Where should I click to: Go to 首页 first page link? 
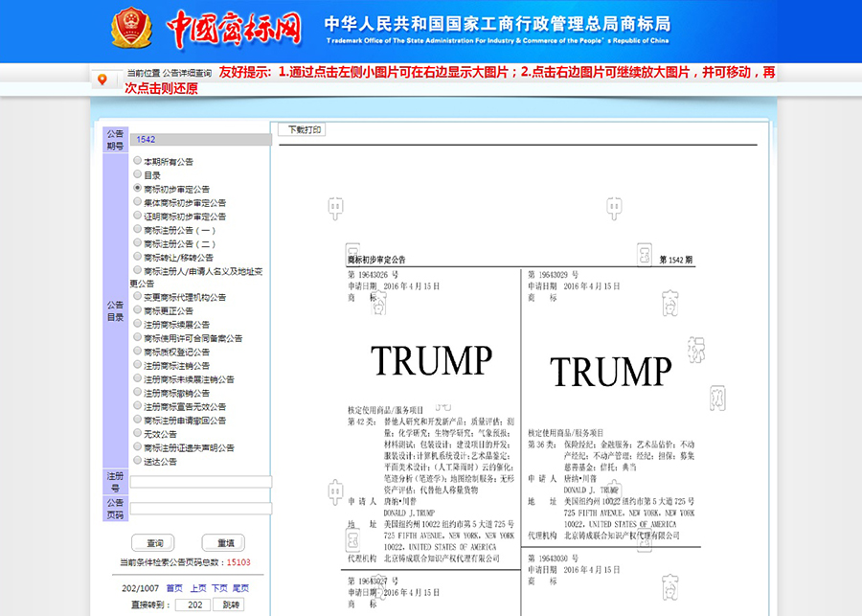click(174, 588)
